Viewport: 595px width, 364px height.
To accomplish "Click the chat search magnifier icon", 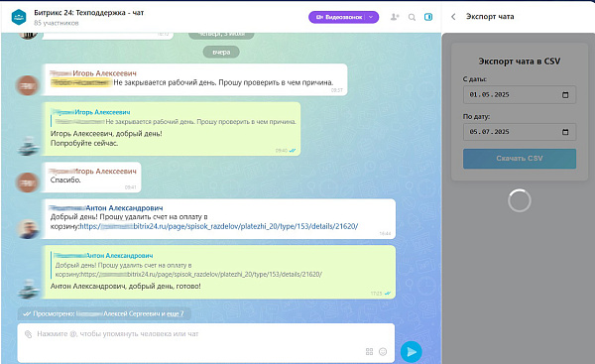I will click(412, 17).
